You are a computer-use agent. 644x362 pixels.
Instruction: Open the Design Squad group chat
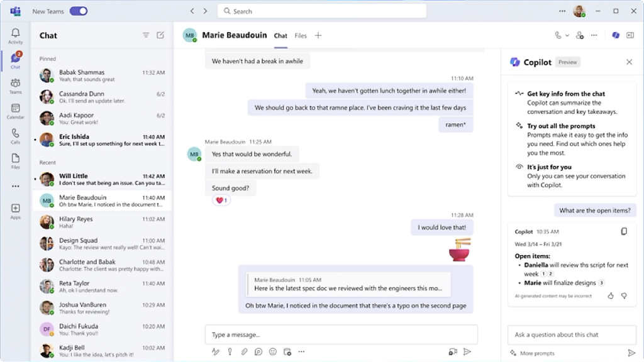coord(103,243)
